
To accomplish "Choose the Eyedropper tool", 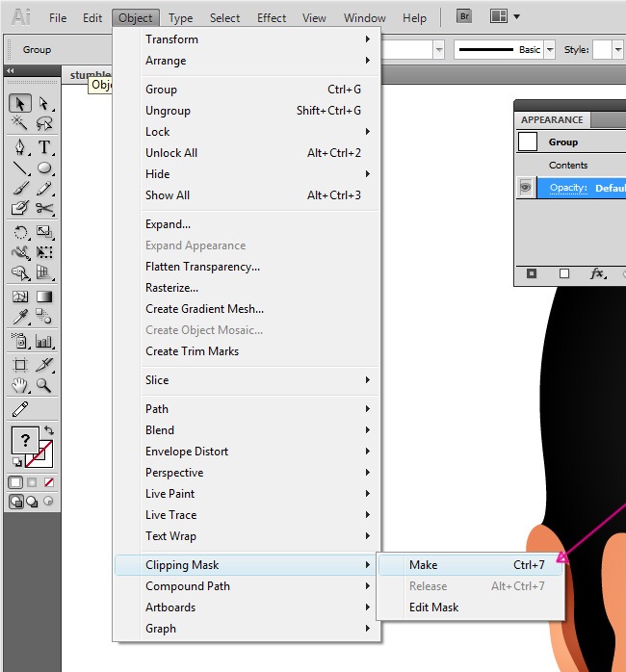I will [20, 317].
